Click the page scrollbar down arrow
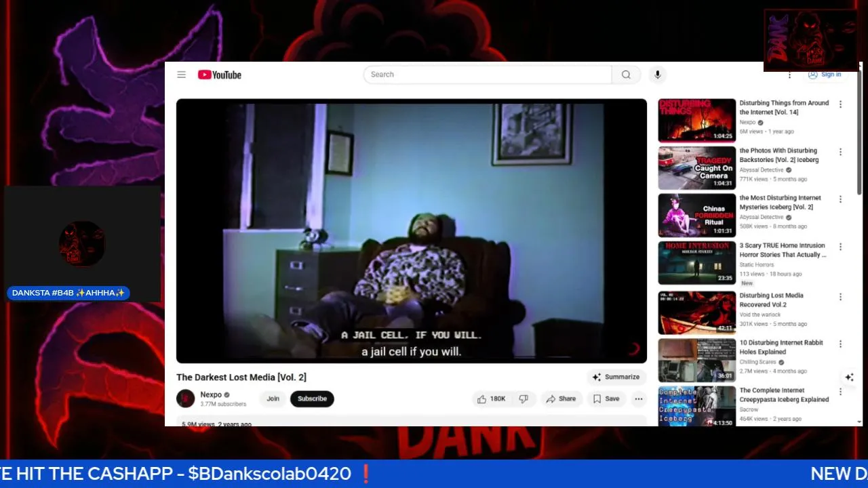The width and height of the screenshot is (868, 488). coord(860,422)
